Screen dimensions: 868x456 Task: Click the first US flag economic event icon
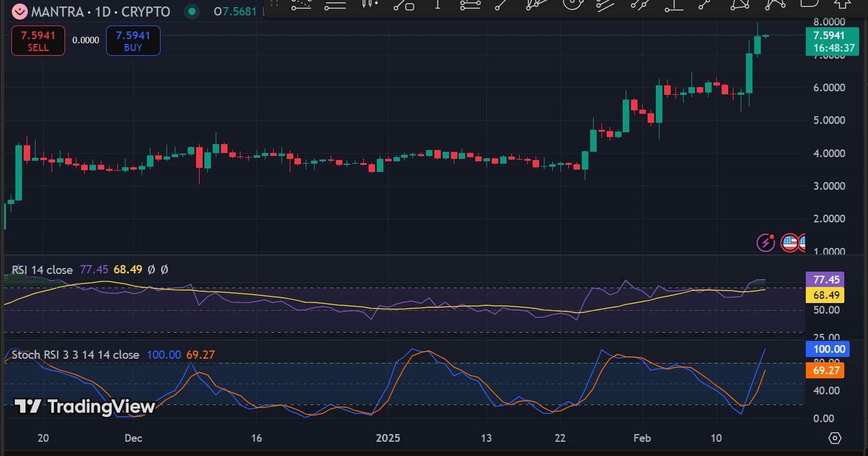coord(789,243)
